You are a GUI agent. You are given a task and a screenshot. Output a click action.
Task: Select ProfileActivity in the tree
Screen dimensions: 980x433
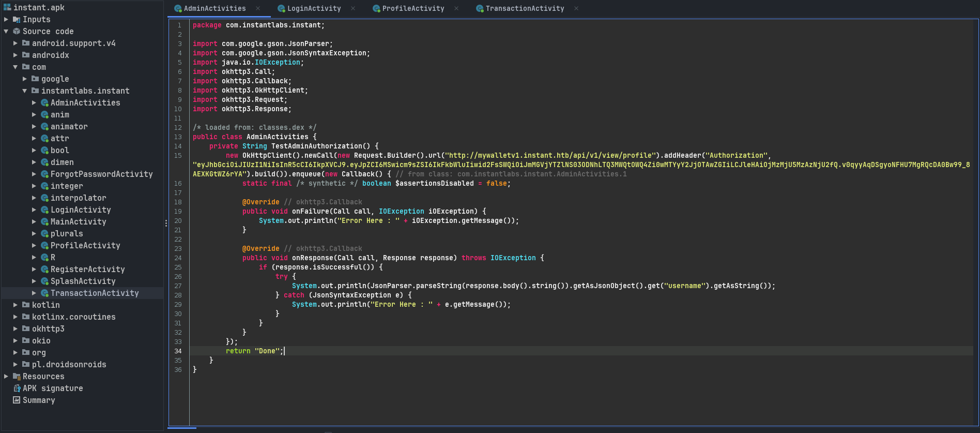(x=85, y=246)
